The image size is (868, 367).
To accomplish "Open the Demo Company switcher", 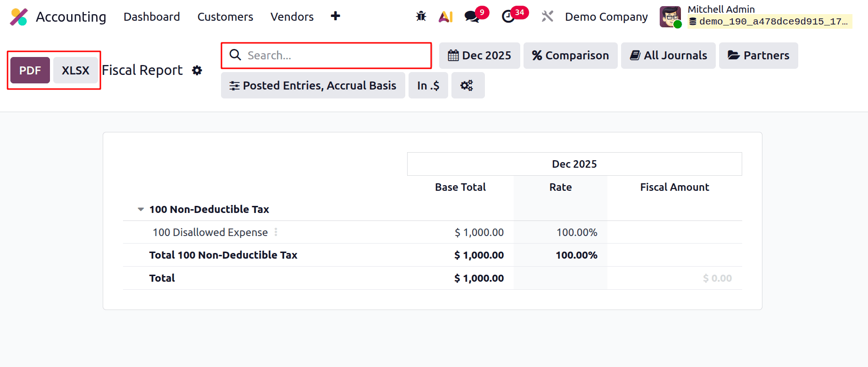I will click(x=606, y=17).
